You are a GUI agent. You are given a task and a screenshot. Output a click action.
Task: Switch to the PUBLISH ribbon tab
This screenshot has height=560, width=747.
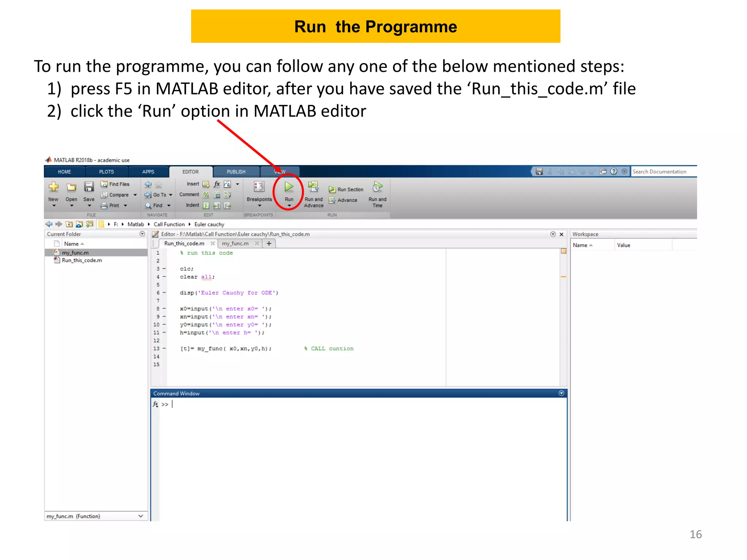click(236, 172)
